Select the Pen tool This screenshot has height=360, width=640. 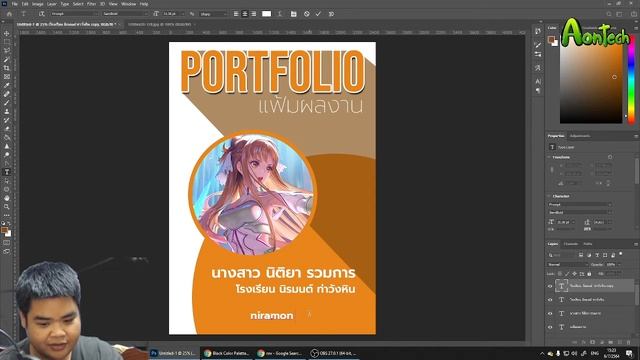pos(7,163)
